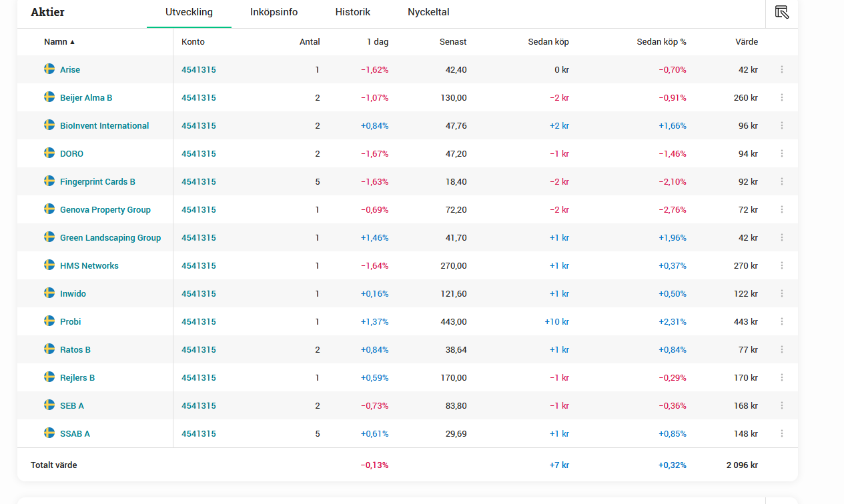Click the table export icon top right
The width and height of the screenshot is (844, 504).
(x=782, y=12)
